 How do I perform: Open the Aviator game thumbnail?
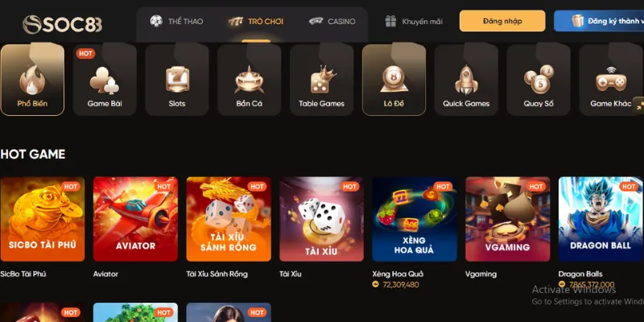click(x=135, y=219)
